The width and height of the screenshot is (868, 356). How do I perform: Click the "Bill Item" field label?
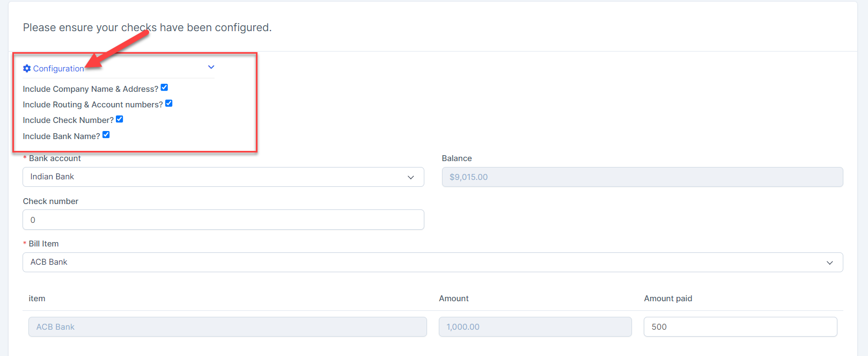click(43, 244)
